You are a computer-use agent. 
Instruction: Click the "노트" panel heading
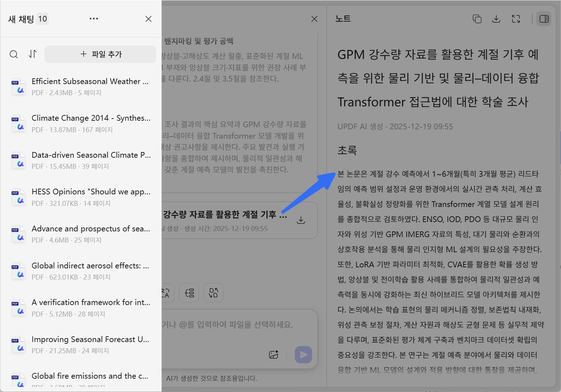[343, 19]
